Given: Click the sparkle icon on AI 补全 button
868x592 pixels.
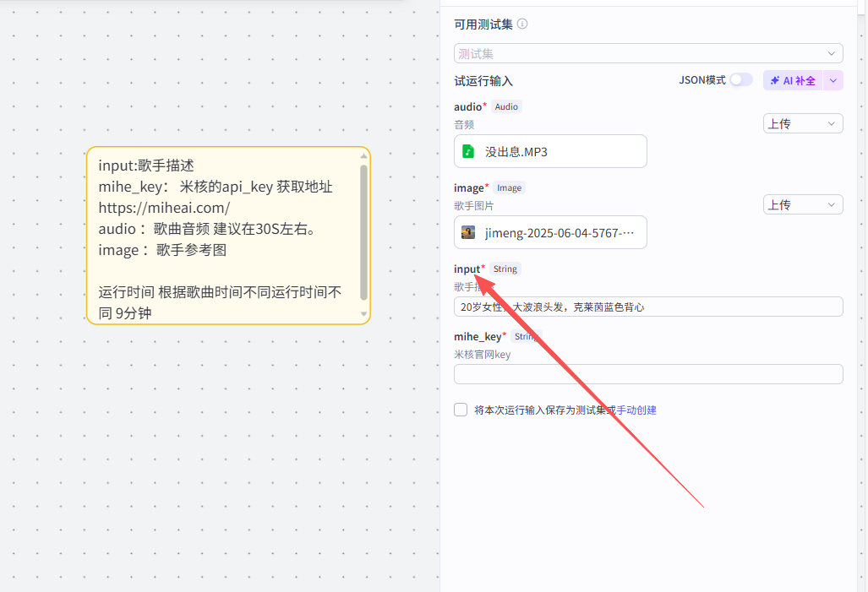Looking at the screenshot, I should click(x=774, y=81).
